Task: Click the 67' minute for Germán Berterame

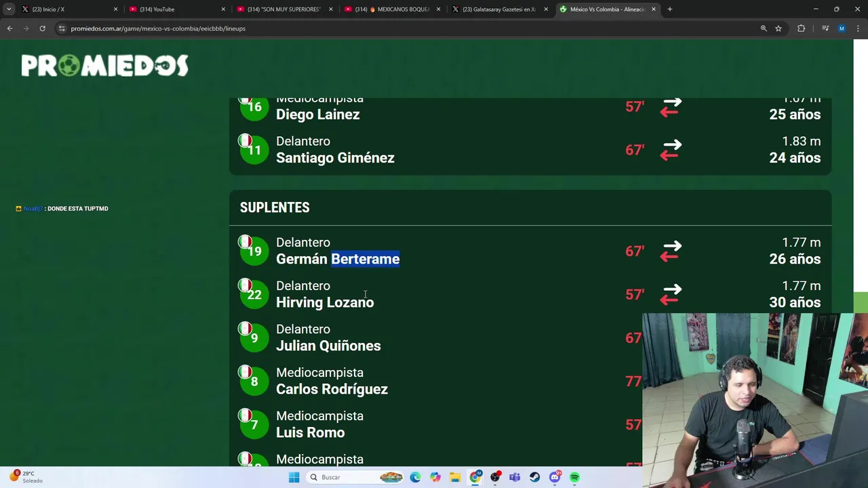Action: click(635, 251)
